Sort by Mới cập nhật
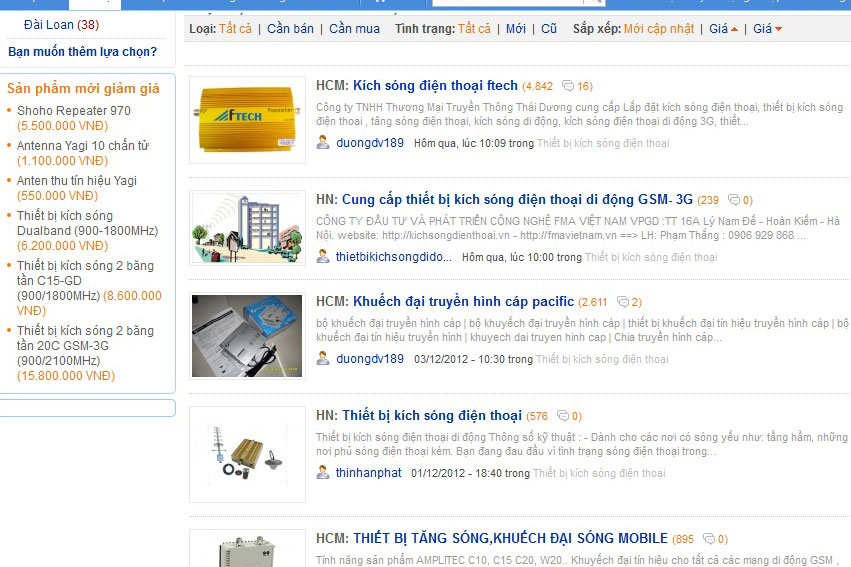851x567 pixels. pos(658,29)
